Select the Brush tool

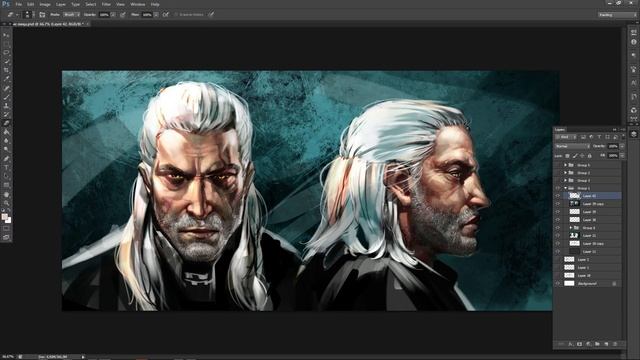click(x=6, y=97)
